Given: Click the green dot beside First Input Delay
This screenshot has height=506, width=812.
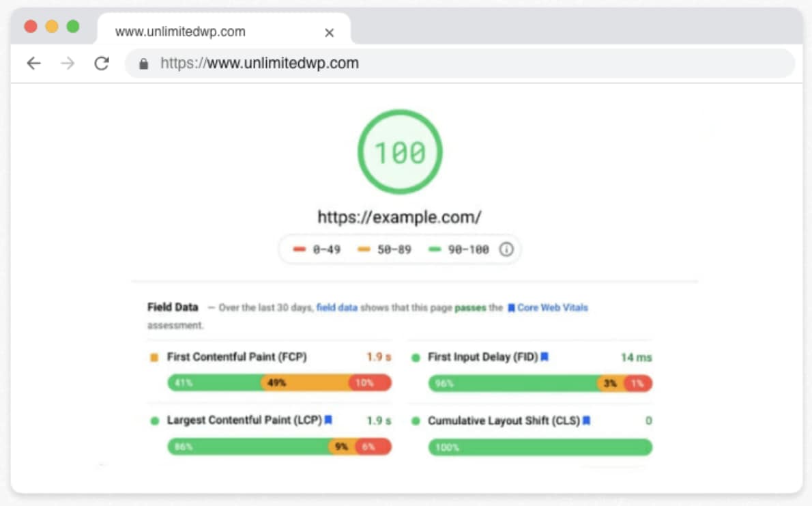Looking at the screenshot, I should click(416, 357).
